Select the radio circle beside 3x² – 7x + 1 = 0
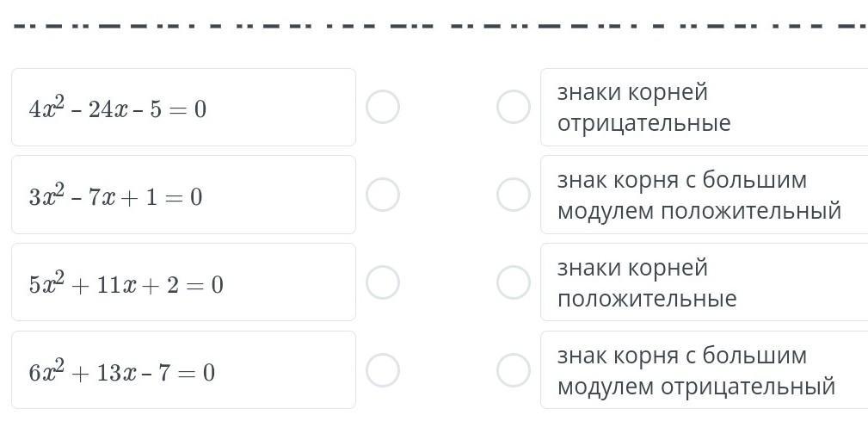The image size is (868, 440). [383, 195]
